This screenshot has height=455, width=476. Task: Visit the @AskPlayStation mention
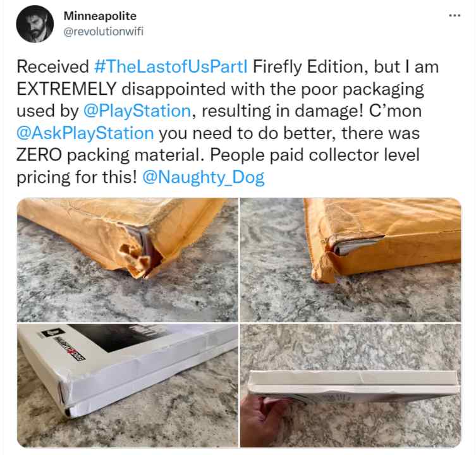[85, 133]
